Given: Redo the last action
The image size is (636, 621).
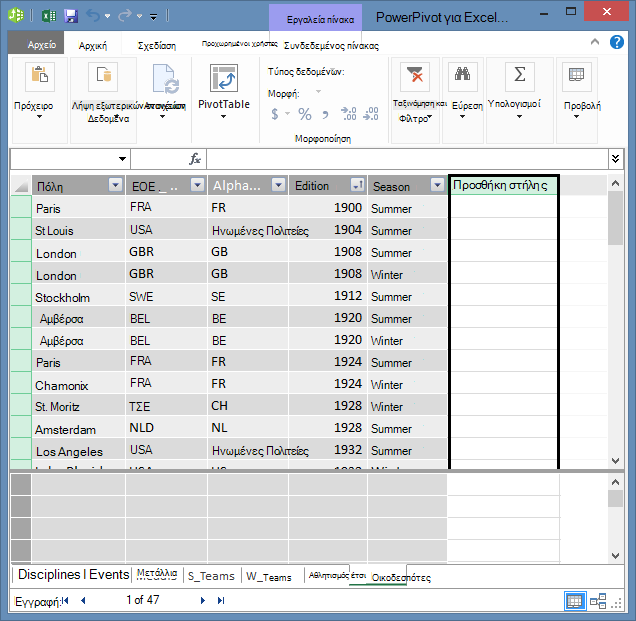Looking at the screenshot, I should pyautogui.click(x=125, y=16).
